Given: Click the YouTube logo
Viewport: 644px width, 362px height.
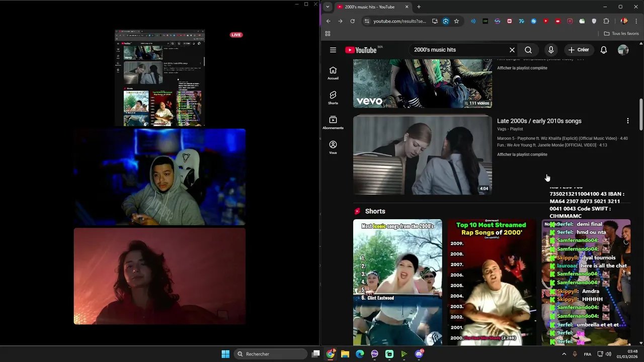Looking at the screenshot, I should pos(361,50).
